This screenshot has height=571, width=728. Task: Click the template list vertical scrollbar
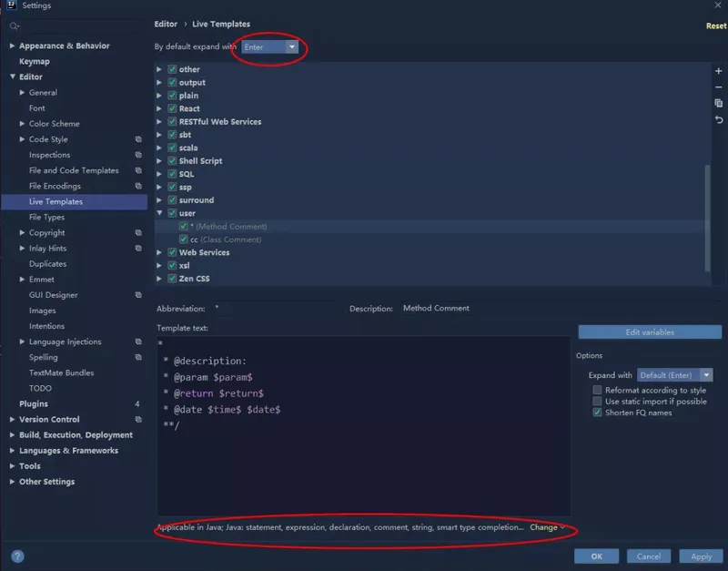coord(708,218)
